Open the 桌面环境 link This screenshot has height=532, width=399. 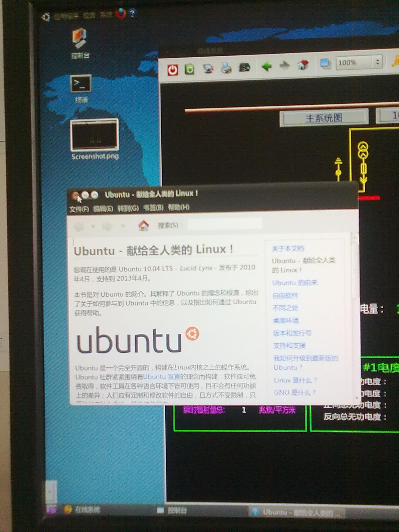click(x=286, y=321)
